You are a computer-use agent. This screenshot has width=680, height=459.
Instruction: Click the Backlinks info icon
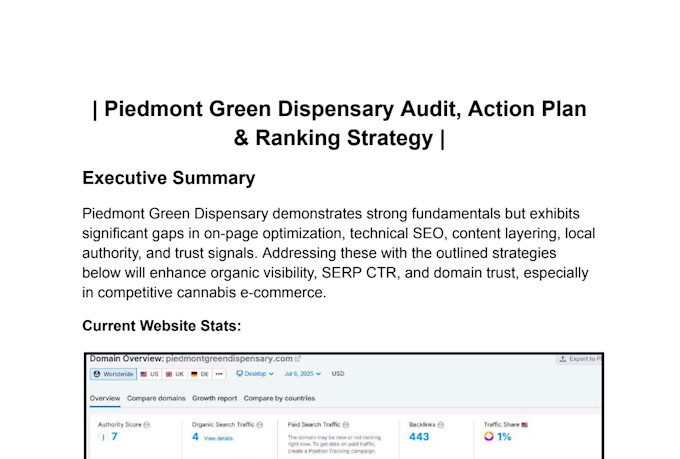coord(441,425)
